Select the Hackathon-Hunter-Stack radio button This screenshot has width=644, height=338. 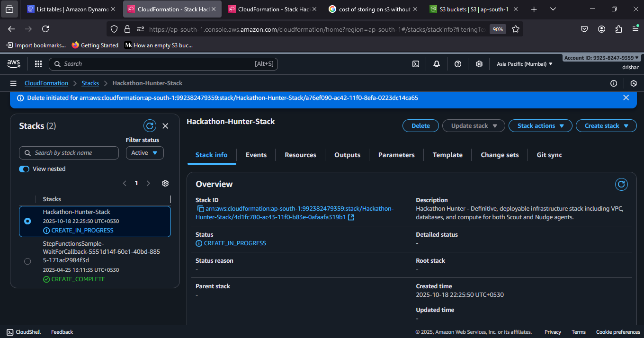pos(27,221)
